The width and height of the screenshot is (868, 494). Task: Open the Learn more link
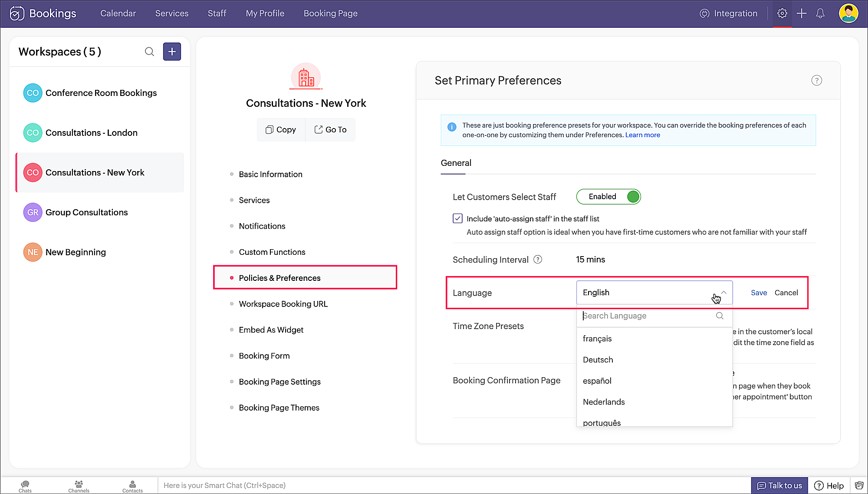click(642, 135)
